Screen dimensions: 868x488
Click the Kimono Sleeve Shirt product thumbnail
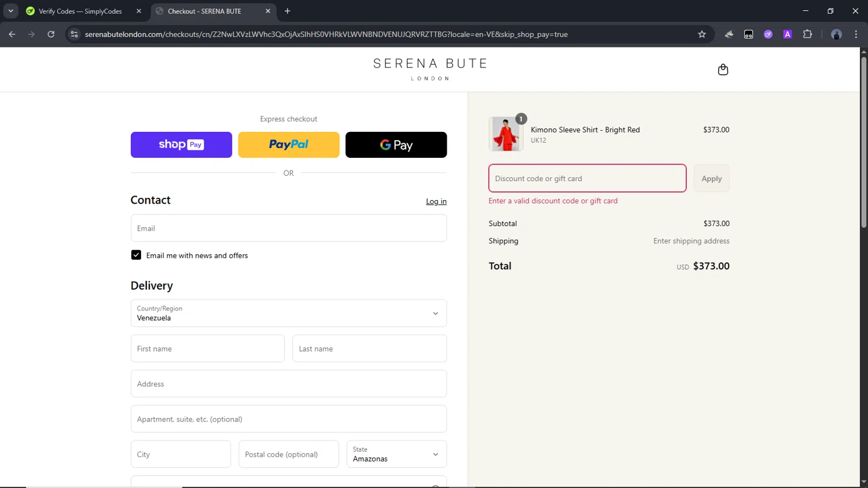tap(506, 134)
